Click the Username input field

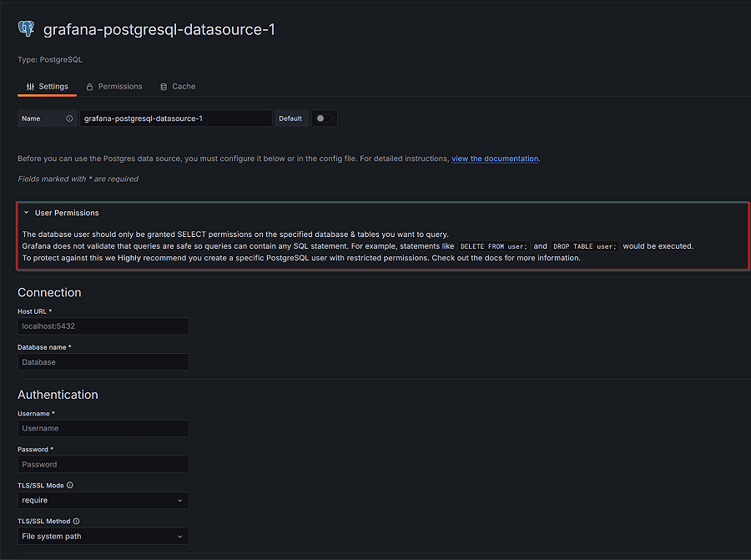[103, 427]
